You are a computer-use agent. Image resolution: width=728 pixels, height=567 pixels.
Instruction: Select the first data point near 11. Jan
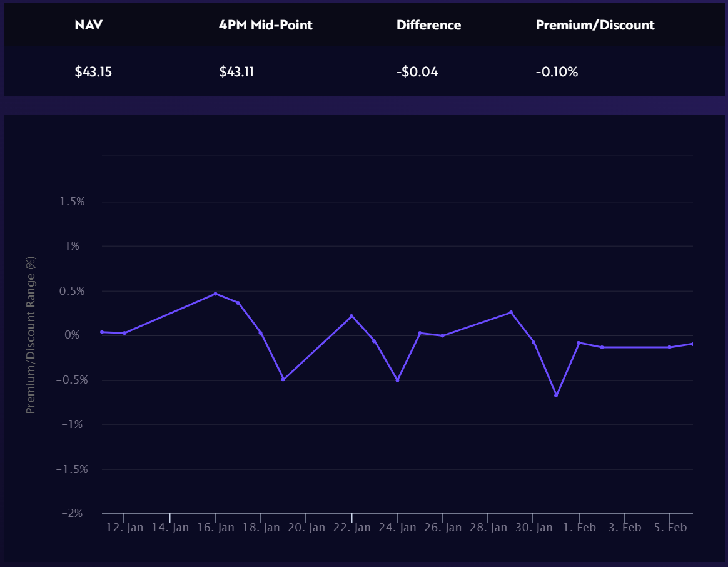coord(102,332)
